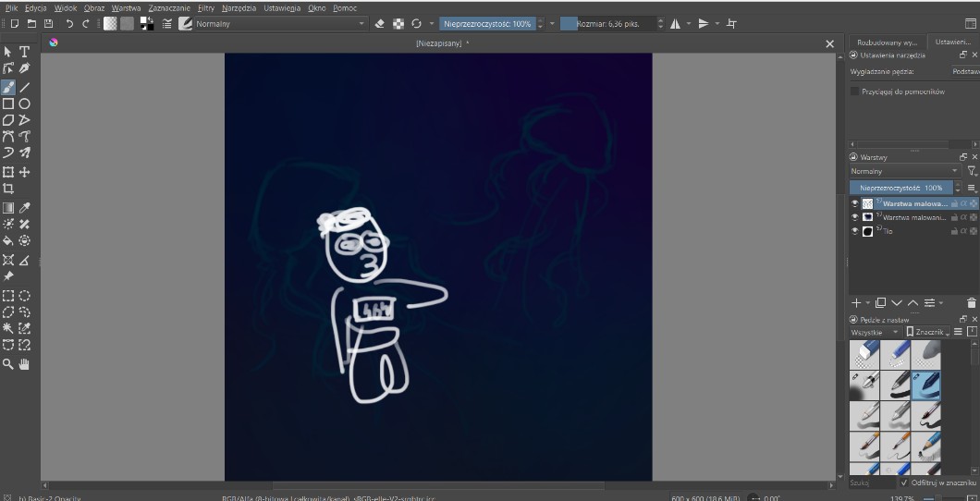Image resolution: width=980 pixels, height=501 pixels.
Task: Pick the Fill bucket tool
Action: pyautogui.click(x=8, y=240)
